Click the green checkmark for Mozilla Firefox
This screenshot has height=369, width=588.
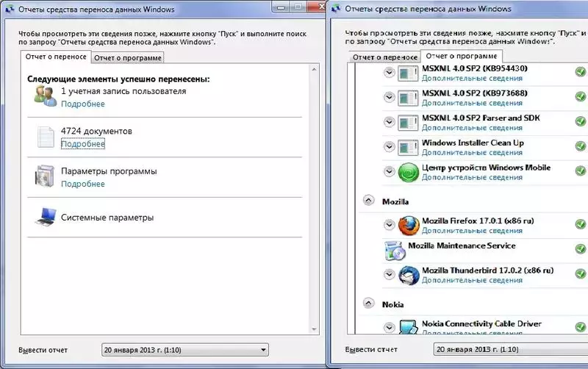point(581,224)
